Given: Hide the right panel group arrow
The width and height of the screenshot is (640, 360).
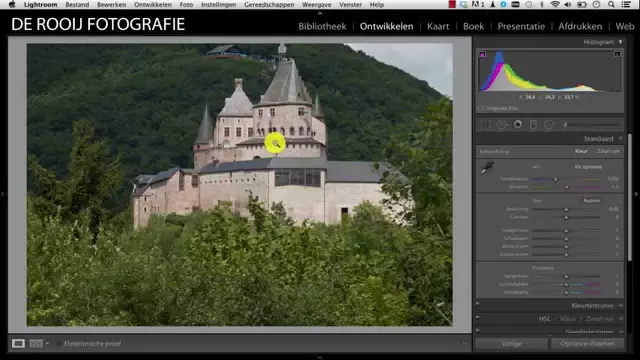Looking at the screenshot, I should [636, 194].
